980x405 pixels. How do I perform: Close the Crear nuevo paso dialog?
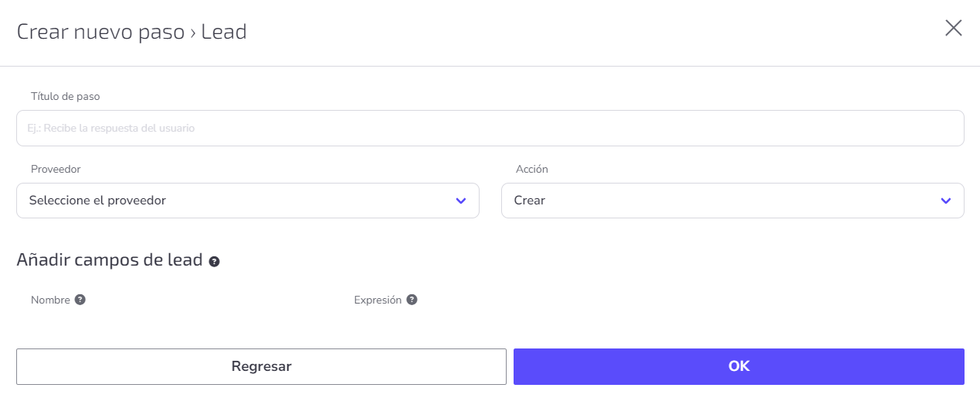pyautogui.click(x=953, y=29)
